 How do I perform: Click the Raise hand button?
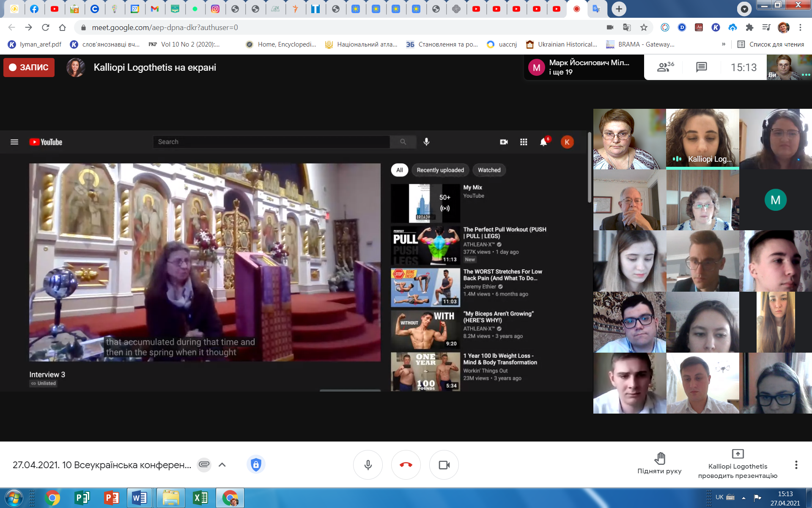click(659, 463)
